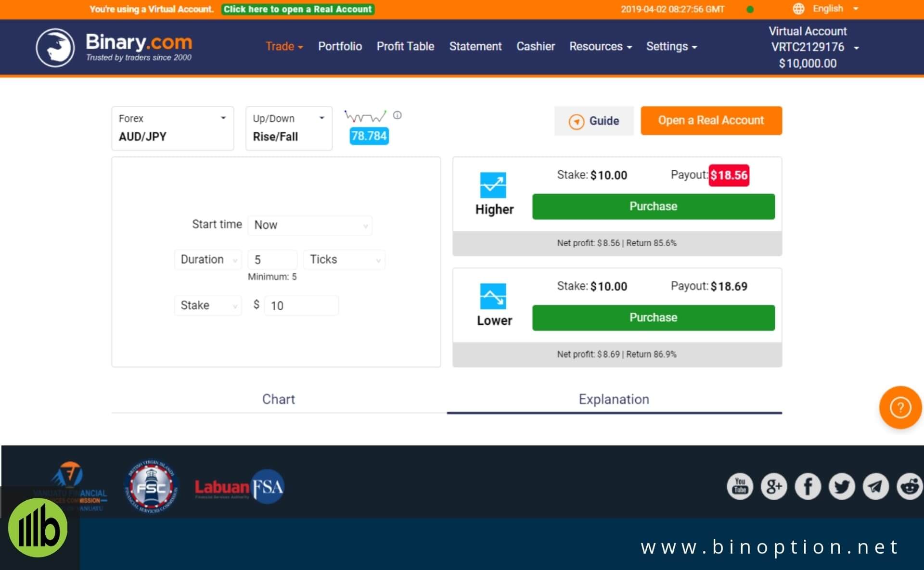
Task: Click the 'Minimum: 5' hint text
Action: [x=272, y=277]
